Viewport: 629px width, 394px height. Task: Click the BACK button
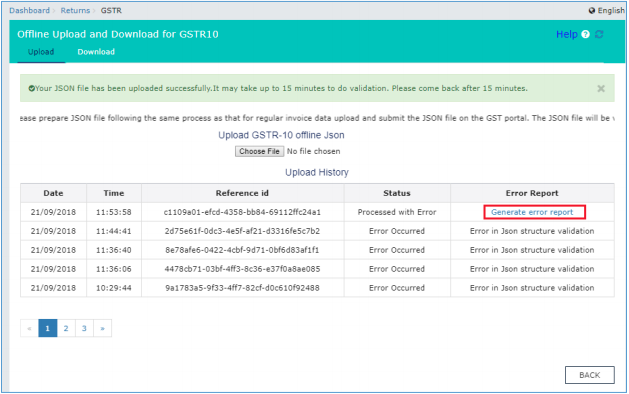pos(589,375)
